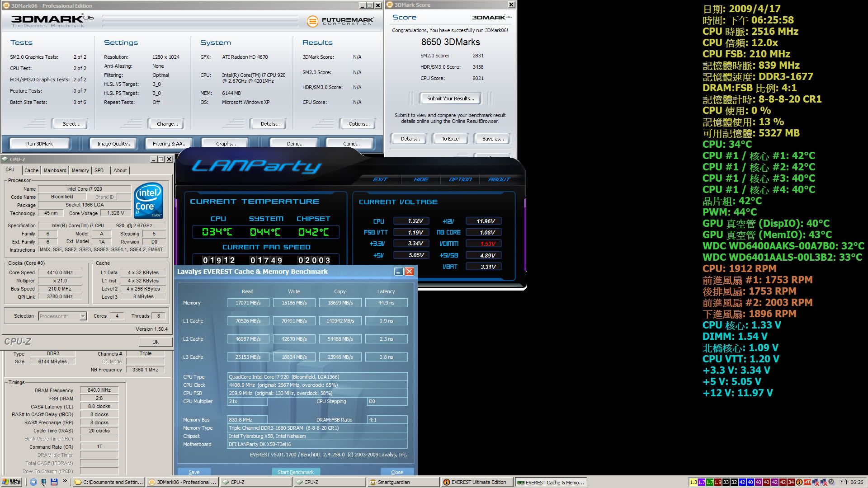
Task: Click the green 1.7 tray sensor icon
Action: (709, 482)
